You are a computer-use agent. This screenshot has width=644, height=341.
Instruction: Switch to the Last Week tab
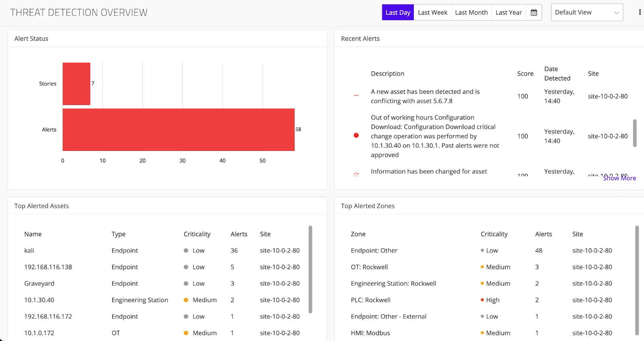click(x=432, y=12)
